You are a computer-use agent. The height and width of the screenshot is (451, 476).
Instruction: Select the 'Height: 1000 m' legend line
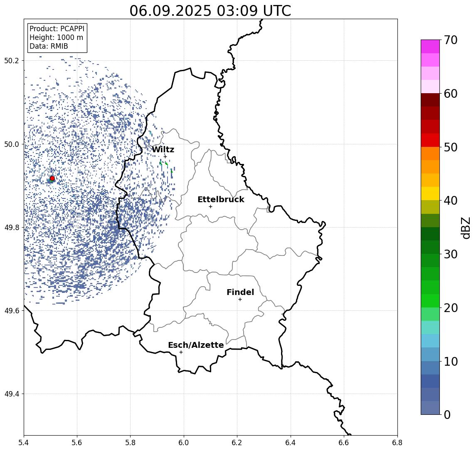(x=56, y=37)
